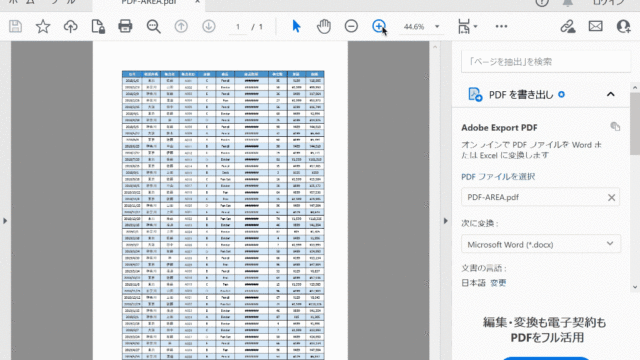Collapse the PDF を書き出し panel section
Screen dimensions: 640x360
click(x=611, y=94)
